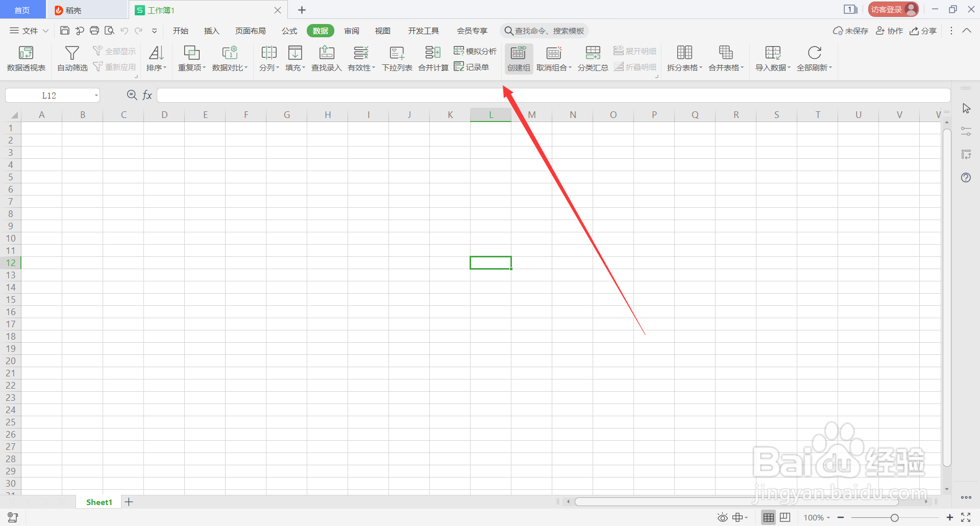Click the Fill (填充) icon
The width and height of the screenshot is (980, 526).
[x=295, y=53]
